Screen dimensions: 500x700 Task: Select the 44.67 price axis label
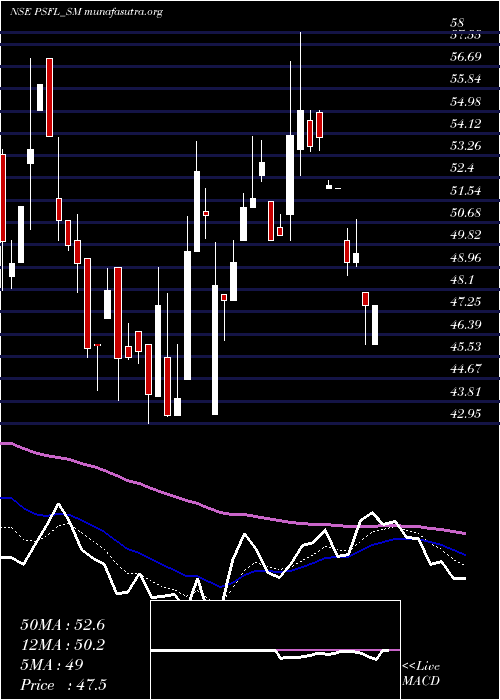tap(466, 369)
